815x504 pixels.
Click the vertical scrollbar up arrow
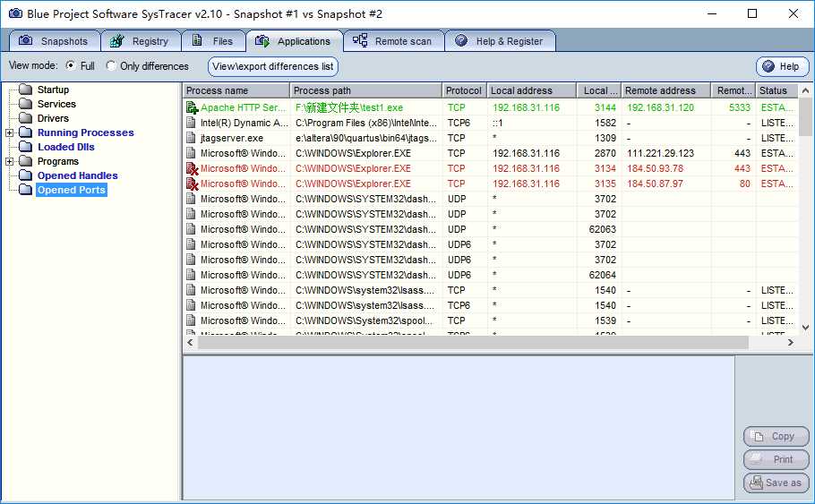(x=805, y=90)
